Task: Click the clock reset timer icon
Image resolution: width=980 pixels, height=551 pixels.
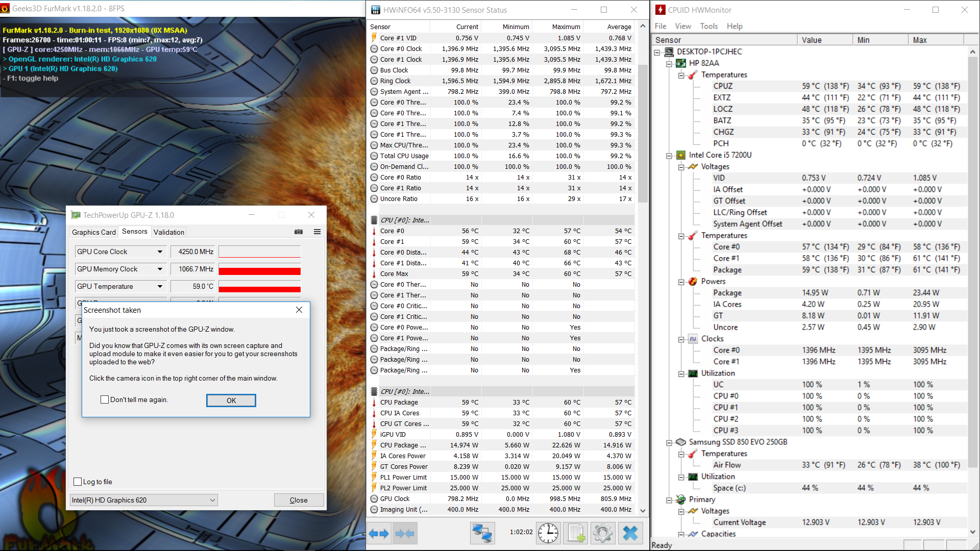Action: tap(548, 534)
